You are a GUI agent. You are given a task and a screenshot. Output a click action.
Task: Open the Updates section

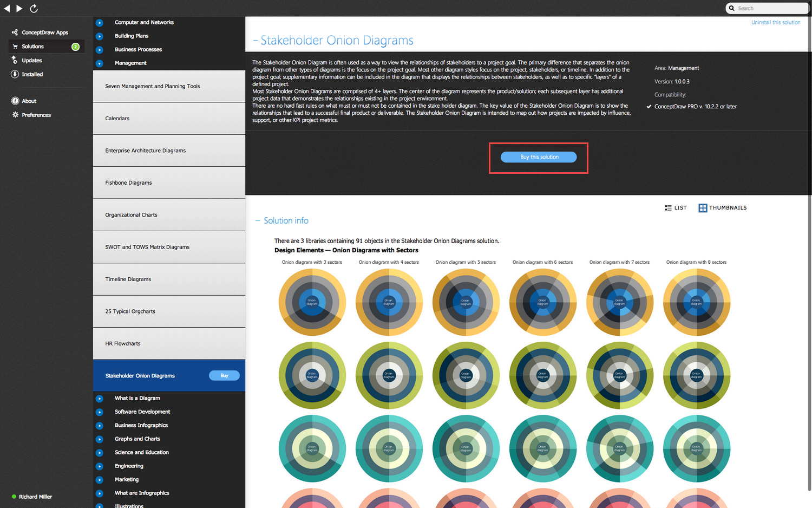31,60
